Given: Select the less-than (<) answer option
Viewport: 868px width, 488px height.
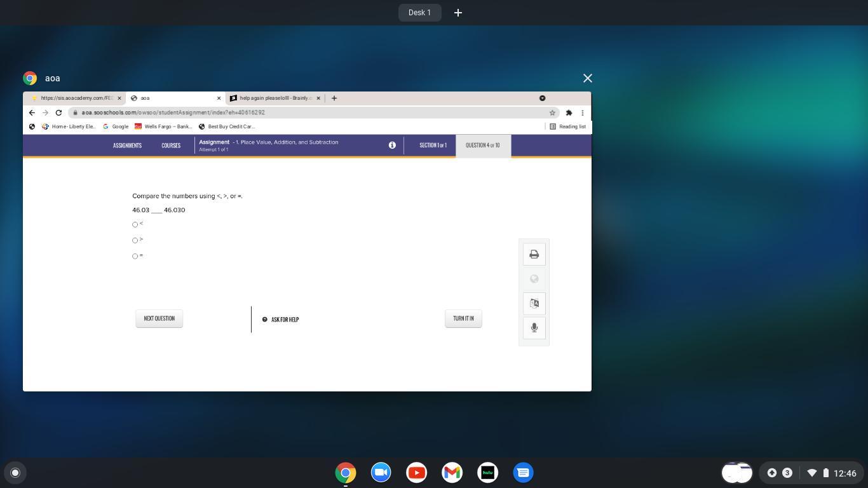Looking at the screenshot, I should (x=135, y=224).
